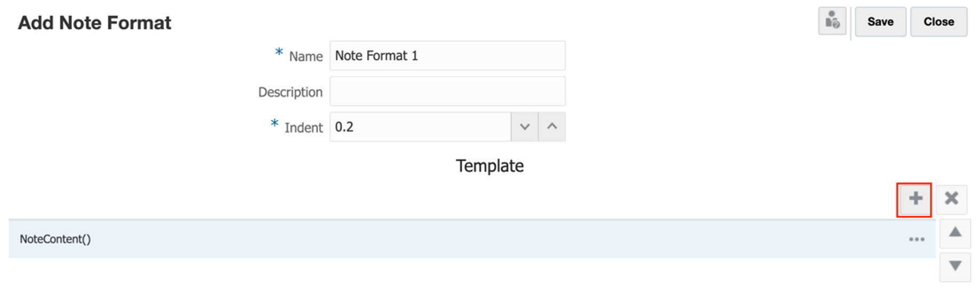
Task: Focus the Name field containing Note Format 1
Action: [447, 56]
